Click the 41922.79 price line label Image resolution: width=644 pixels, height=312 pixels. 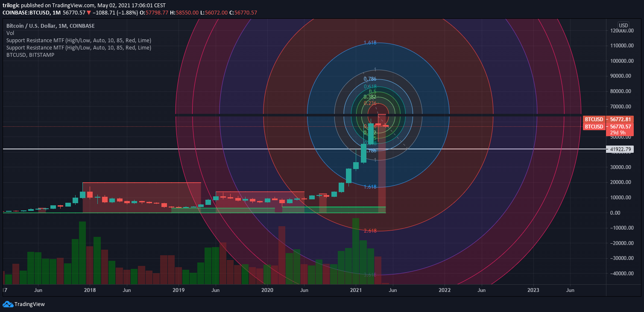pyautogui.click(x=620, y=149)
